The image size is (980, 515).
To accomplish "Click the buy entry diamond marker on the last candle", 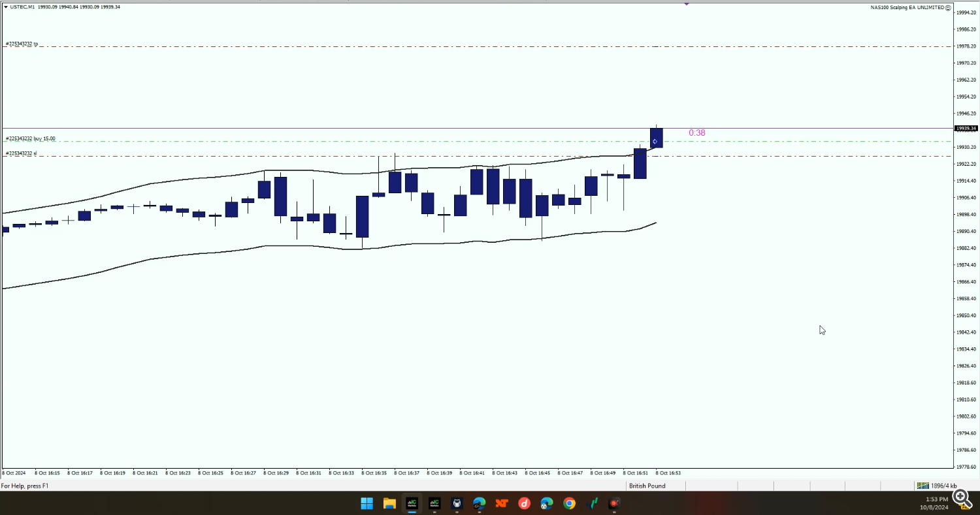I will (655, 142).
